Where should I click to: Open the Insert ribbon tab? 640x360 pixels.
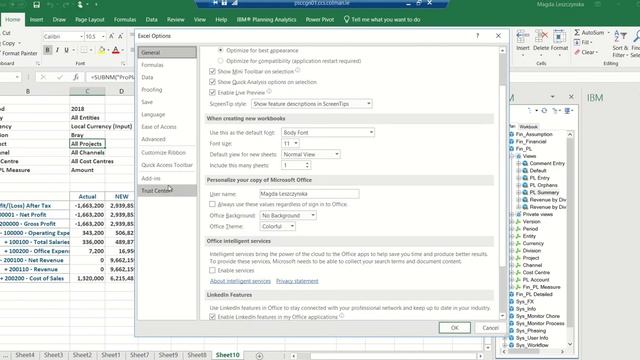click(36, 19)
